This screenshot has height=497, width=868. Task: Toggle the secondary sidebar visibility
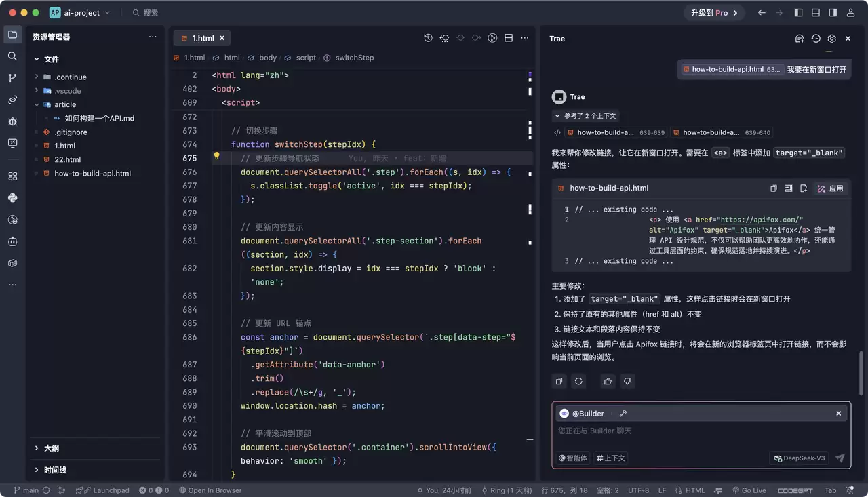pos(833,13)
